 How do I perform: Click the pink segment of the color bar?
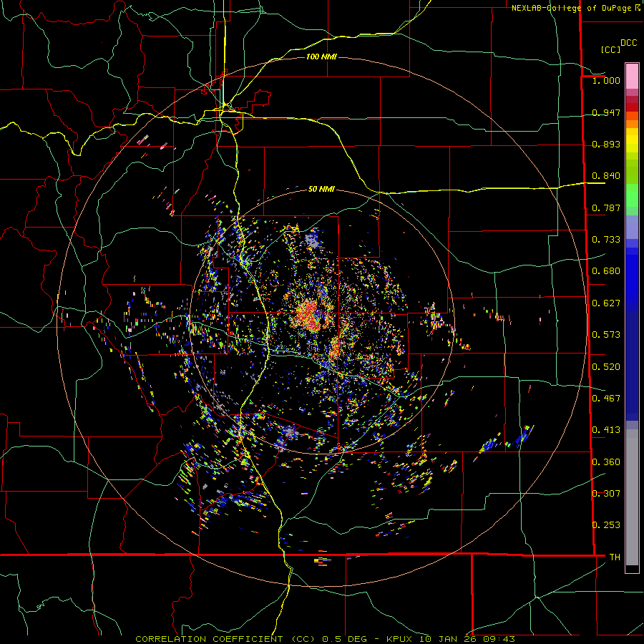[x=632, y=77]
